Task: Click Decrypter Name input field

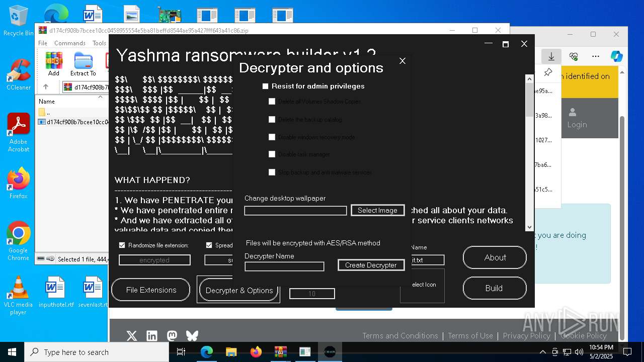Action: pyautogui.click(x=284, y=266)
